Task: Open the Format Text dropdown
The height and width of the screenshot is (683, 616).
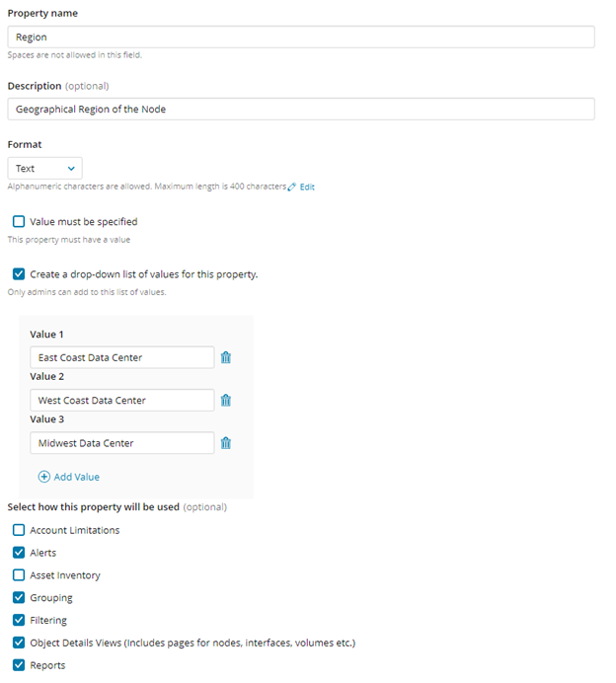Action: tap(44, 169)
